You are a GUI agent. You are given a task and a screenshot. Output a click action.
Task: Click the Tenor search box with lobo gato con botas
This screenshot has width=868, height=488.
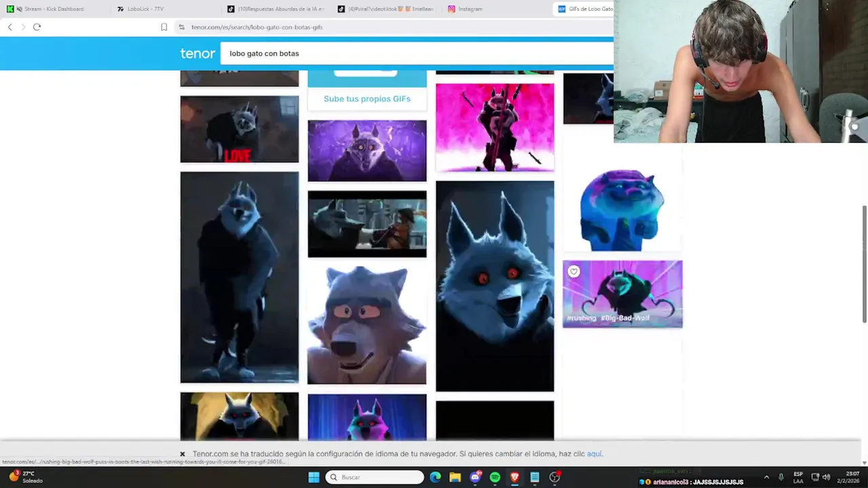click(x=417, y=54)
